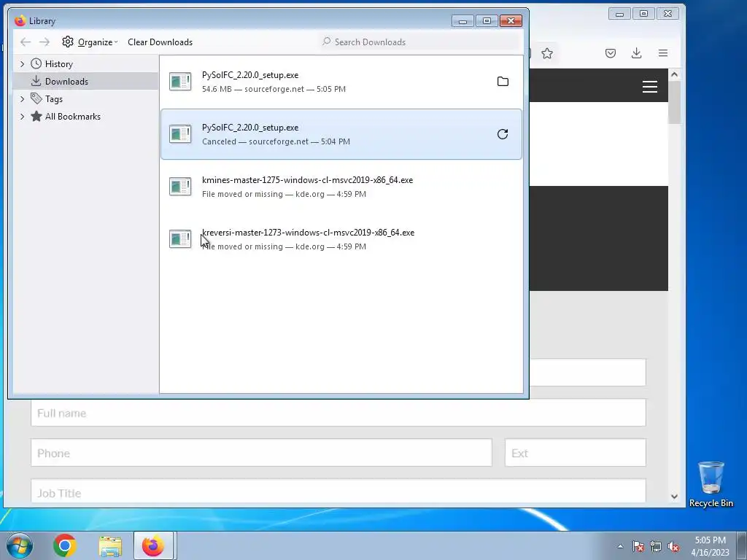Click the History clock icon
Image resolution: width=747 pixels, height=560 pixels.
(x=36, y=63)
